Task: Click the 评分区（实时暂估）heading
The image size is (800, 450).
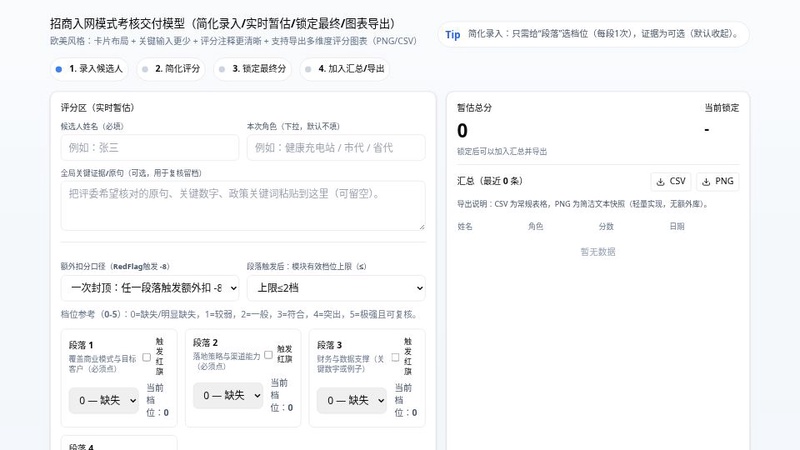Action: pyautogui.click(x=97, y=108)
